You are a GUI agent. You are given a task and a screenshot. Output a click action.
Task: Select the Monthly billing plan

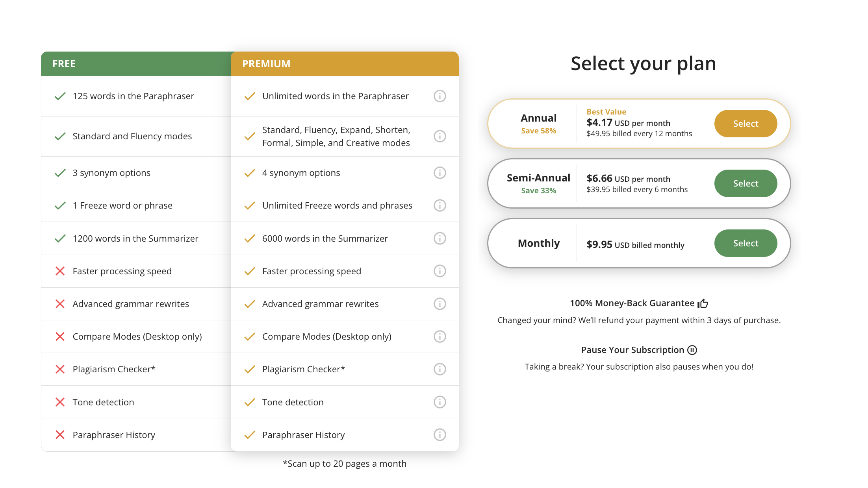tap(745, 243)
